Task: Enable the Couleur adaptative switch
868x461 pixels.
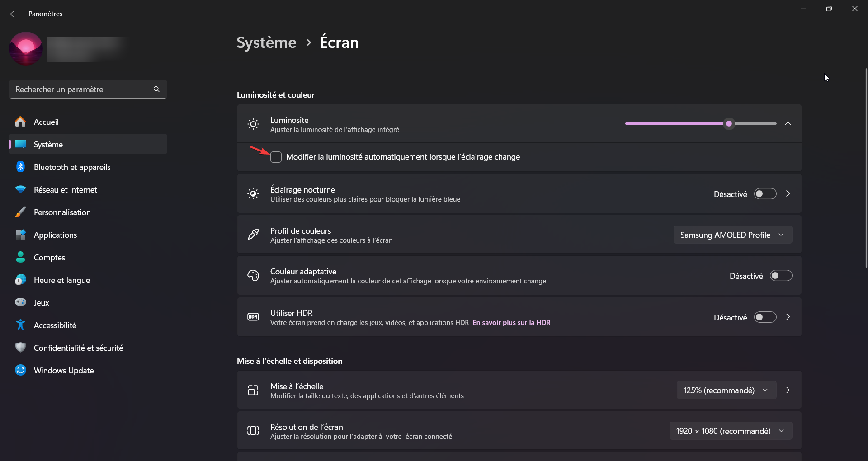Action: (781, 276)
